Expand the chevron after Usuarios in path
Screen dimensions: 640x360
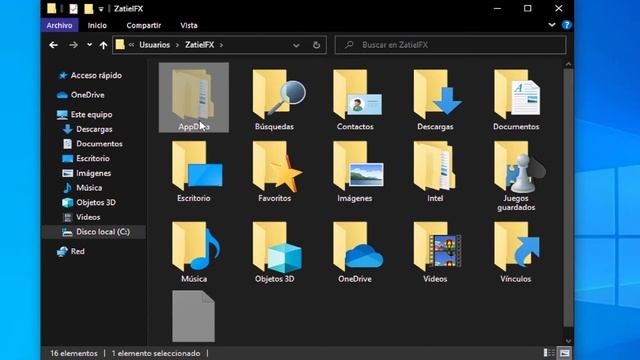pos(177,45)
